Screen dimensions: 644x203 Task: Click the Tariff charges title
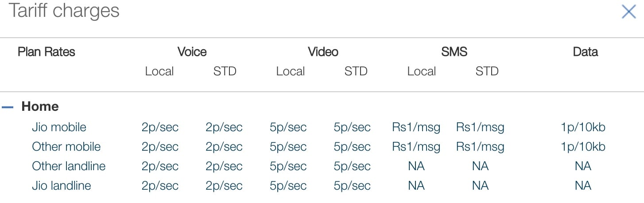pyautogui.click(x=64, y=11)
